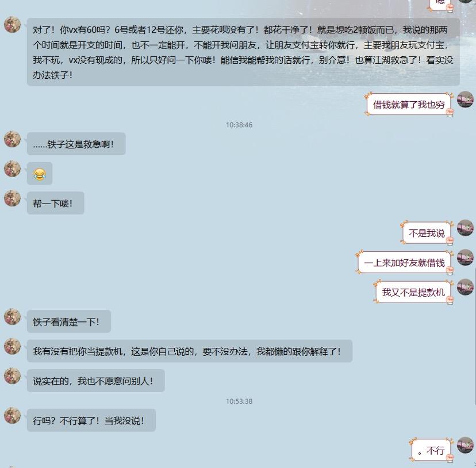Select the "。不行" reply bubble
This screenshot has height=468, width=476.
click(x=431, y=450)
